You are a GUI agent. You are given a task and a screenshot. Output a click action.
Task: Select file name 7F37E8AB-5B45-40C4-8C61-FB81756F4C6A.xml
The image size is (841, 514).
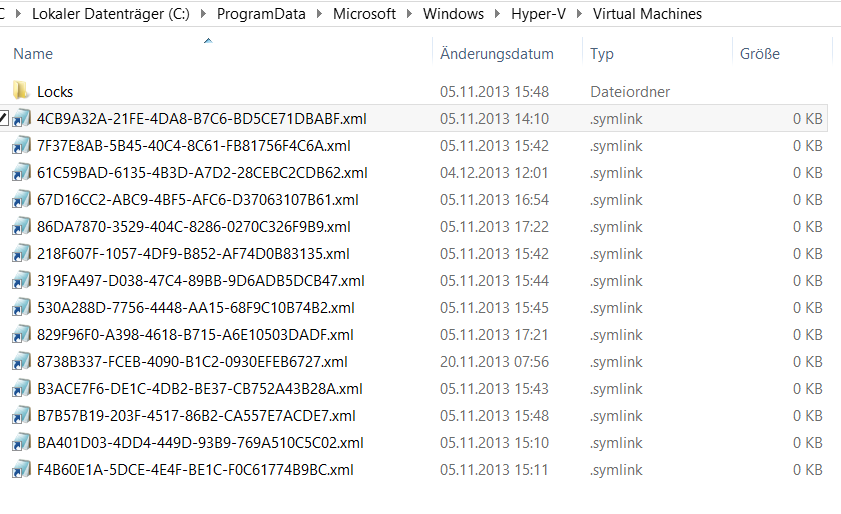pyautogui.click(x=194, y=145)
